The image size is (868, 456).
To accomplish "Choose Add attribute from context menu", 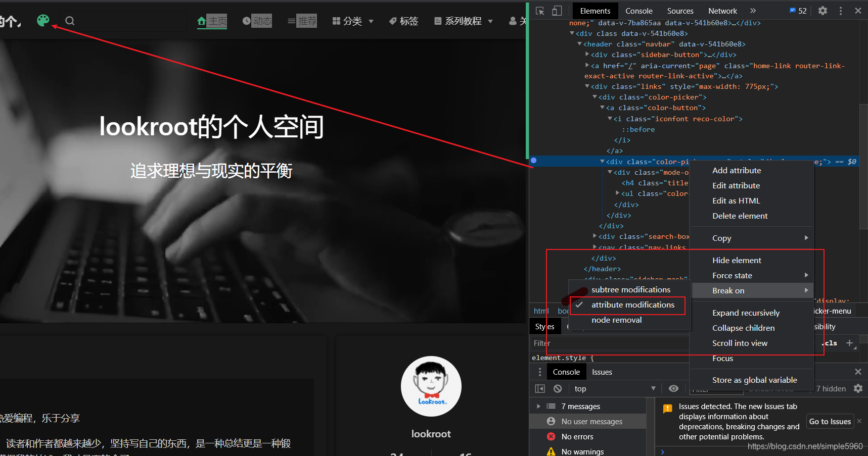I will click(737, 171).
